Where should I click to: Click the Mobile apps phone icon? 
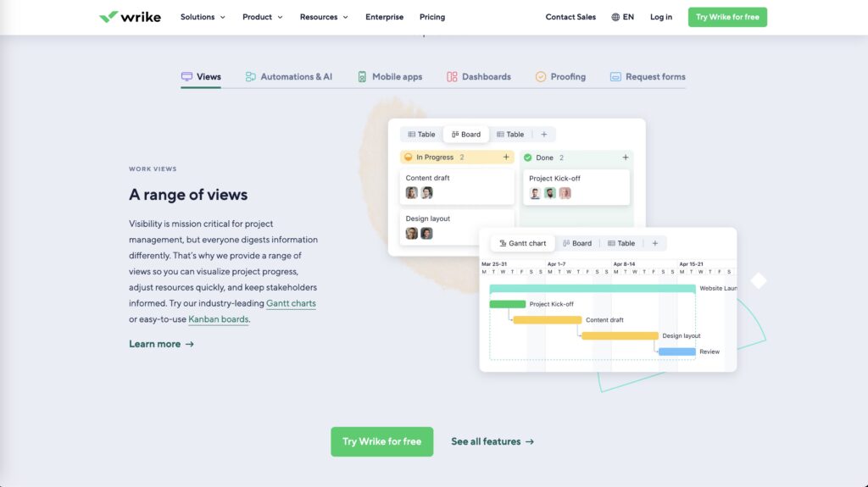[x=362, y=77]
